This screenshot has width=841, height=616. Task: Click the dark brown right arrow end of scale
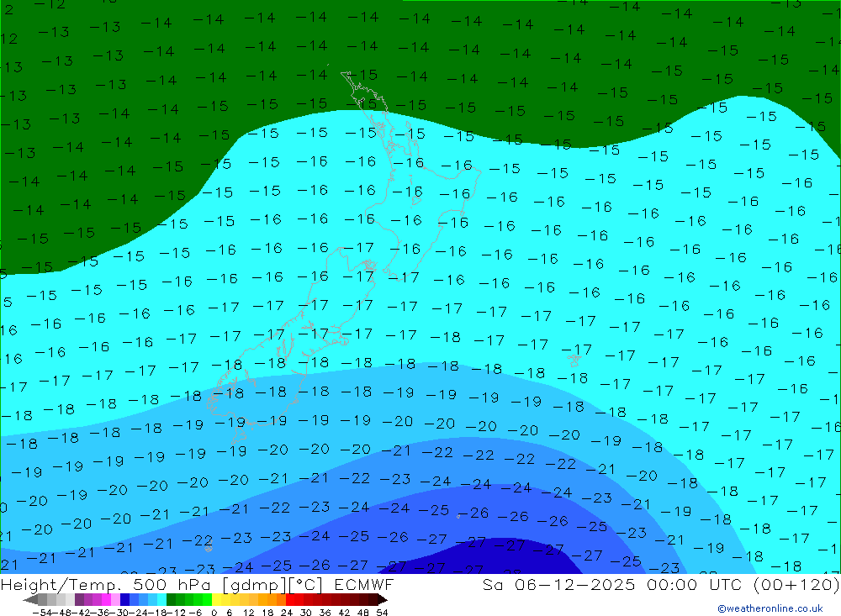[382, 599]
